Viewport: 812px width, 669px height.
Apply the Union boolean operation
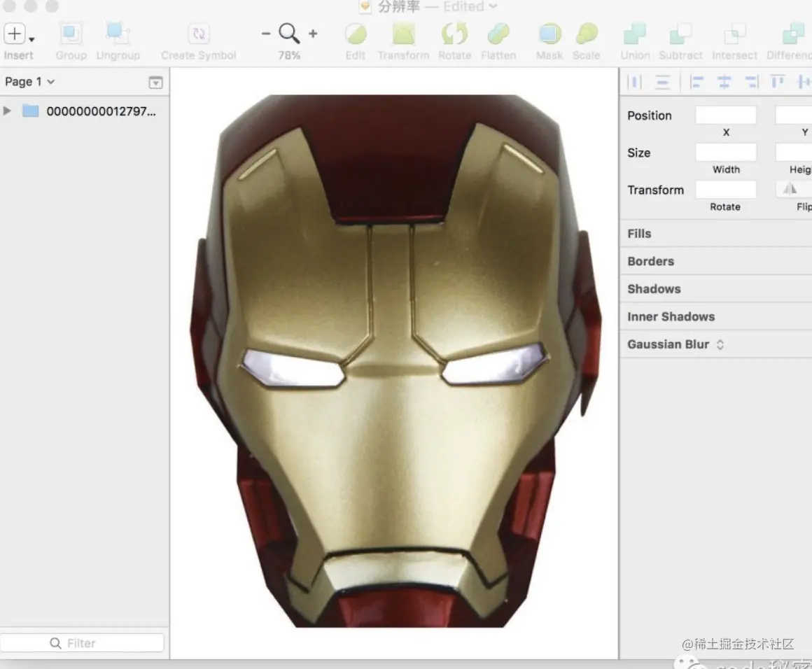coord(635,34)
